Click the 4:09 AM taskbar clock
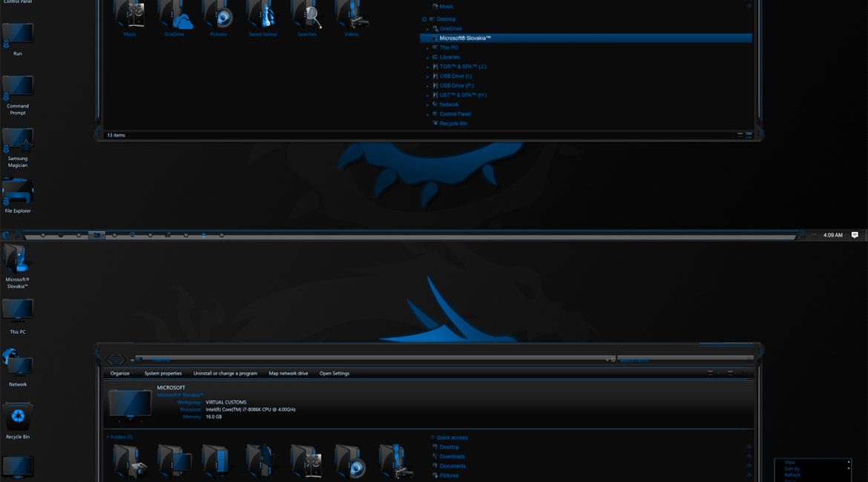 832,235
